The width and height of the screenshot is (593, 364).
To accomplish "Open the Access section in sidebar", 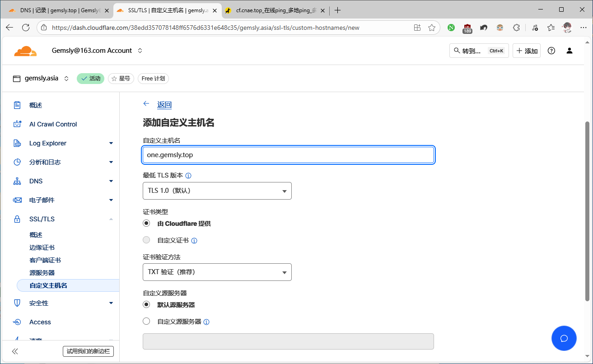I will click(40, 322).
